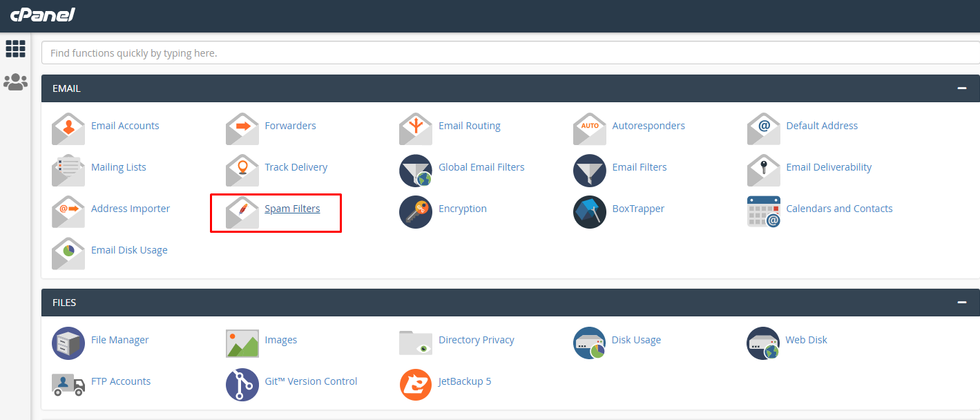
Task: Open User Manager from sidebar
Action: coord(15,82)
